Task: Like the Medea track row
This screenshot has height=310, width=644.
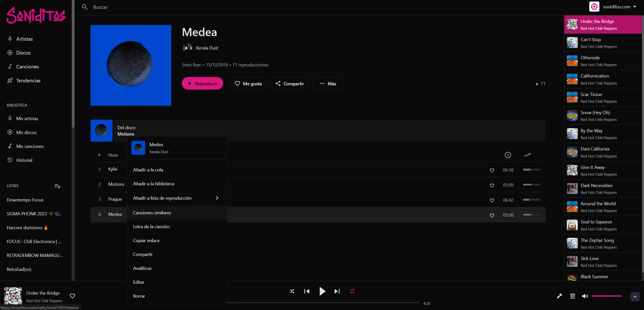Action: (492, 215)
